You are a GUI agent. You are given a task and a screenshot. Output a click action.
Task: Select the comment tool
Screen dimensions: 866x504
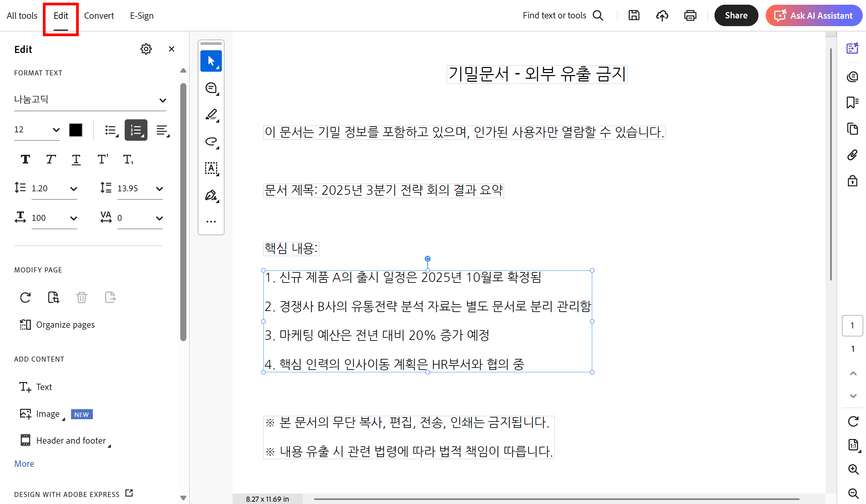(x=211, y=88)
